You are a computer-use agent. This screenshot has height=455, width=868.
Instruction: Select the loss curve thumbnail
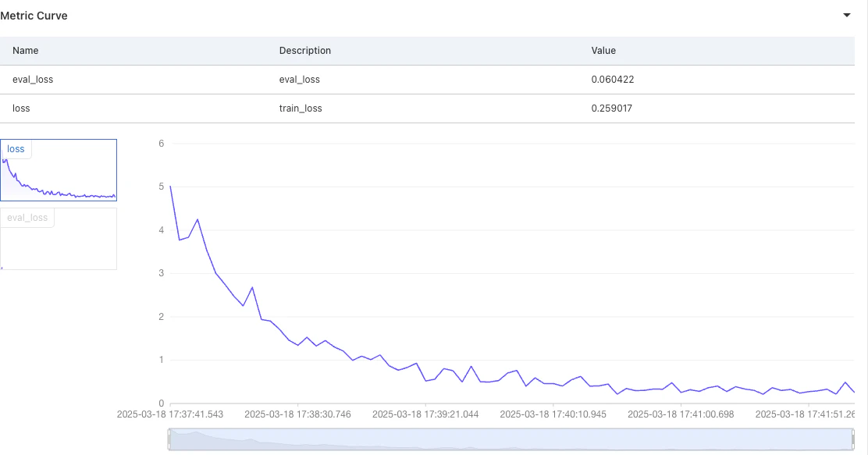[59, 170]
